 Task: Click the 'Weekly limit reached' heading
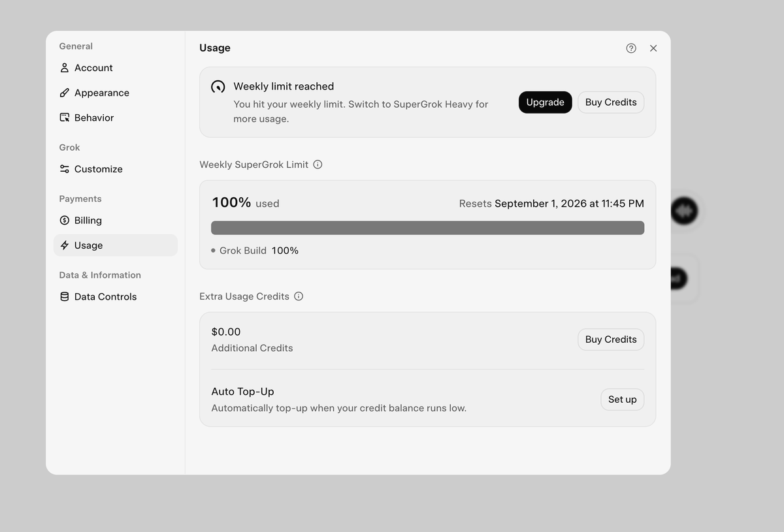pos(284,86)
